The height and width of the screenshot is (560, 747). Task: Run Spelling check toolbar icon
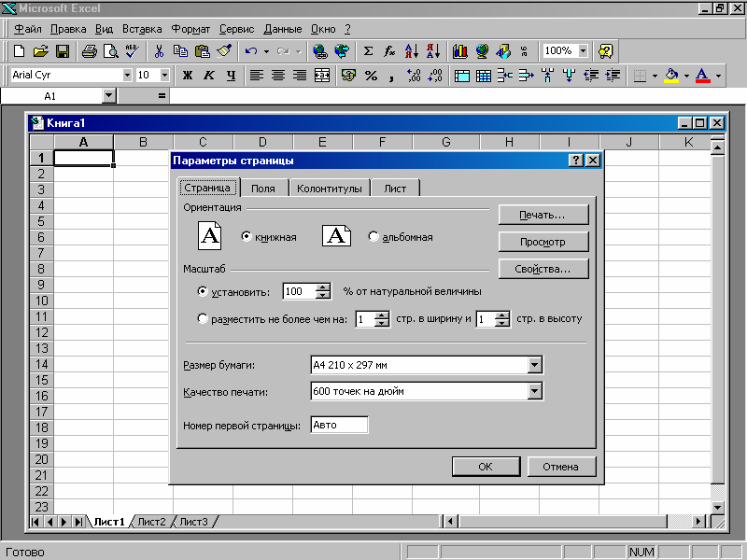132,51
